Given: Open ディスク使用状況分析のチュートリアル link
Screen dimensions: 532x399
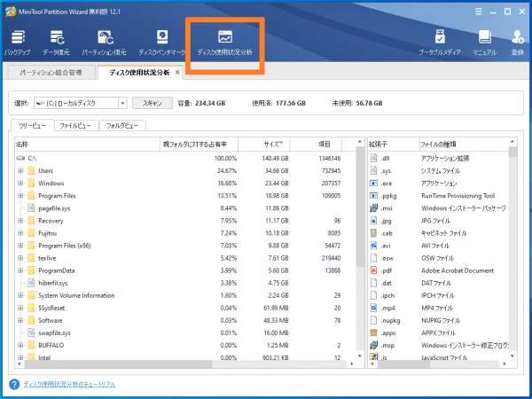Looking at the screenshot, I should [x=69, y=385].
